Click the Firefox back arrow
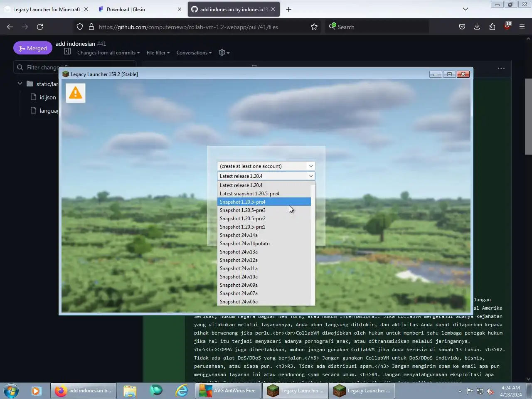The height and width of the screenshot is (399, 532). pyautogui.click(x=10, y=27)
